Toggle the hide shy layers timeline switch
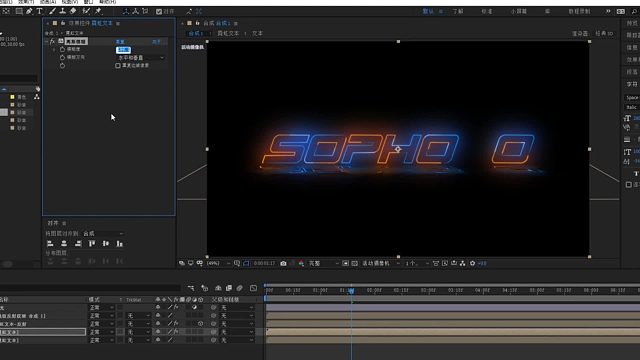The image size is (640, 360). pos(218,288)
